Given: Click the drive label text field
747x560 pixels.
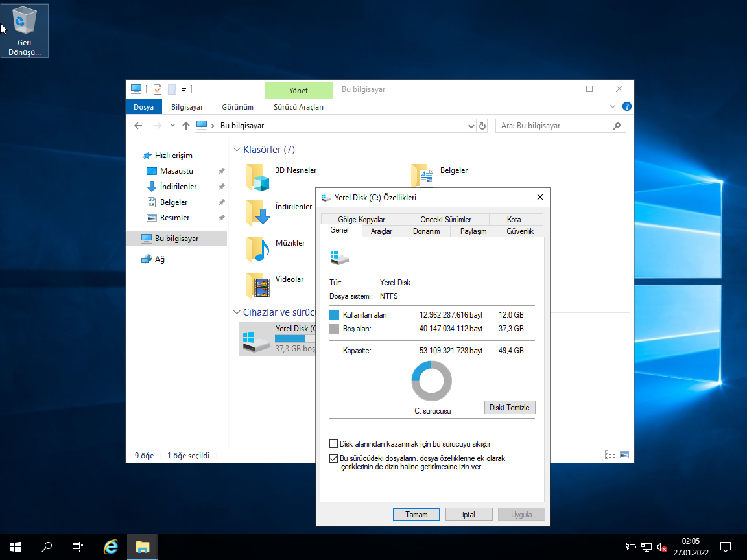Looking at the screenshot, I should (x=456, y=257).
